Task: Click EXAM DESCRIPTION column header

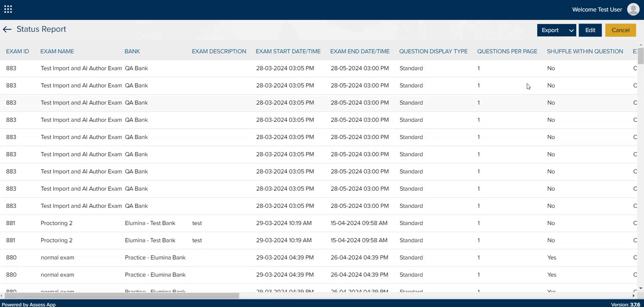Action: [219, 51]
